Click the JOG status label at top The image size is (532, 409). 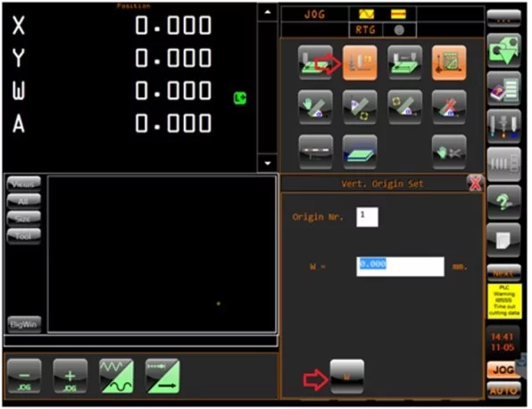click(314, 14)
